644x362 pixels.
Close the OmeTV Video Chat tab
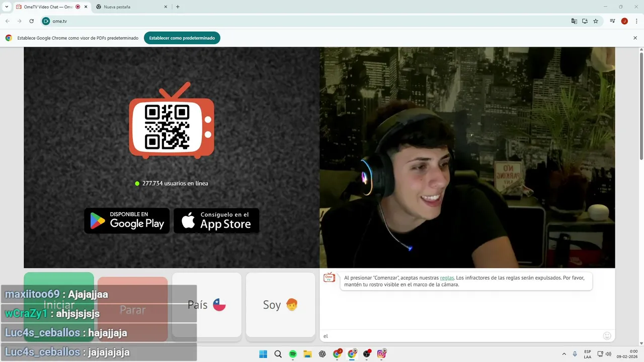click(x=86, y=7)
